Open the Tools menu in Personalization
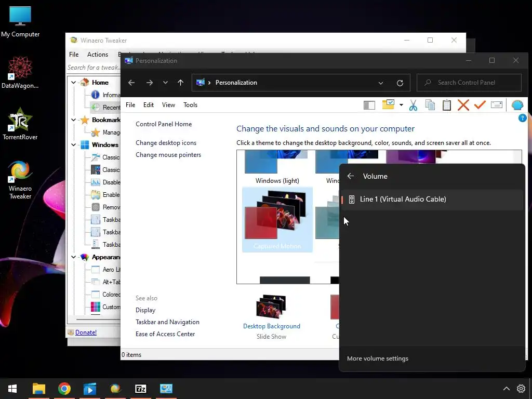Viewport: 532px width, 399px height. coord(190,105)
